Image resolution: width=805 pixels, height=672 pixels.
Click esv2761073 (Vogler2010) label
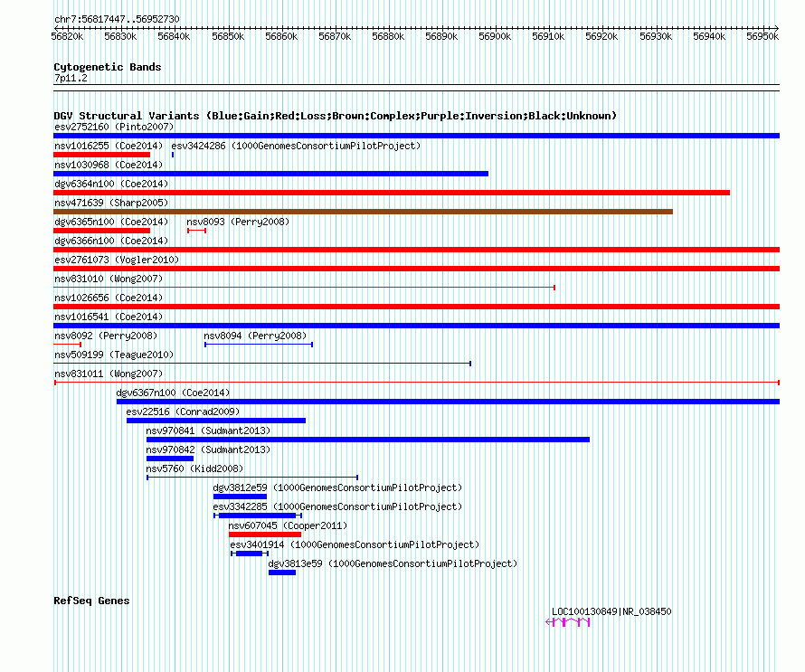point(117,260)
